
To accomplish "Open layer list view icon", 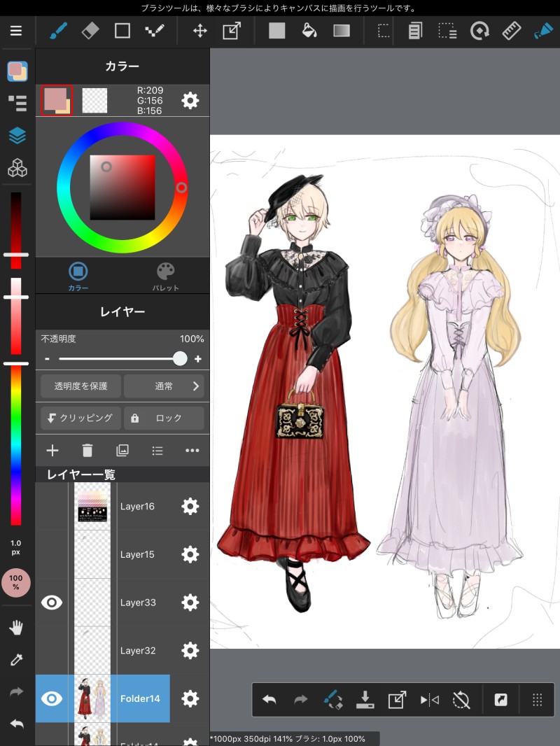I will pyautogui.click(x=157, y=450).
